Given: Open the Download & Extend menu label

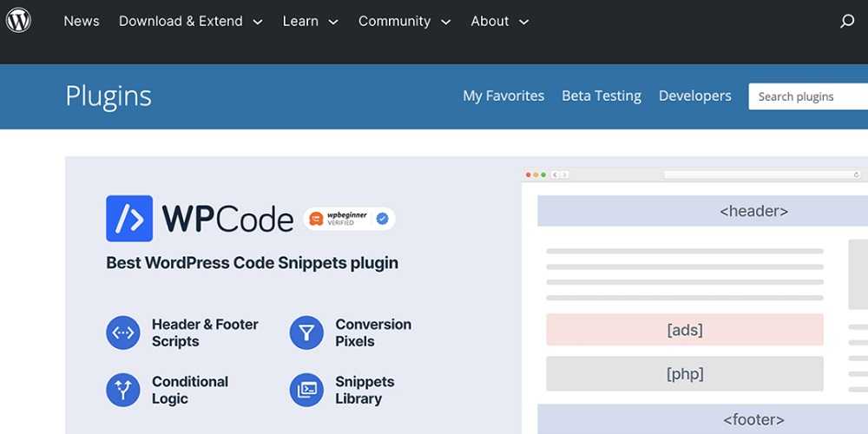Looking at the screenshot, I should (181, 21).
